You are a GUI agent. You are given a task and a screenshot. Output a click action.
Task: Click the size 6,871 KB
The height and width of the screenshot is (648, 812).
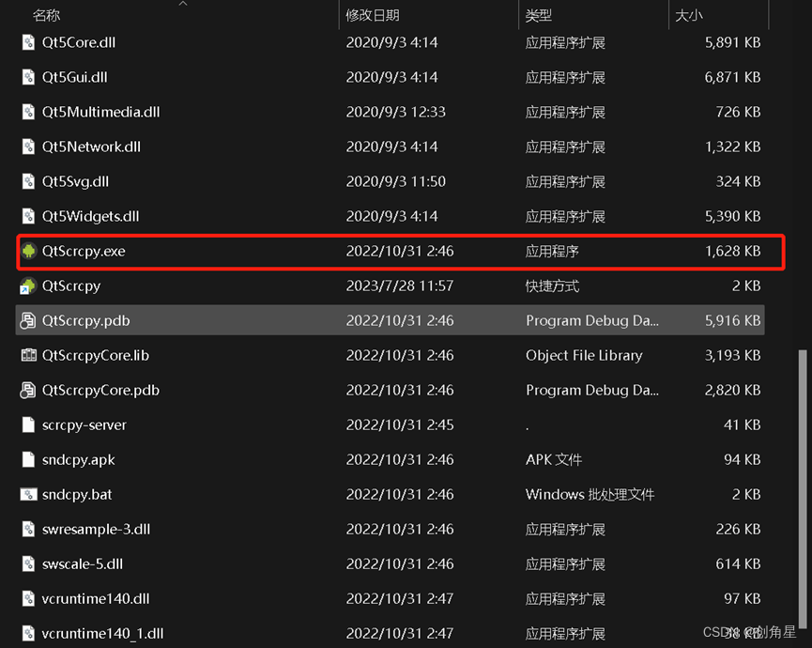click(x=733, y=77)
